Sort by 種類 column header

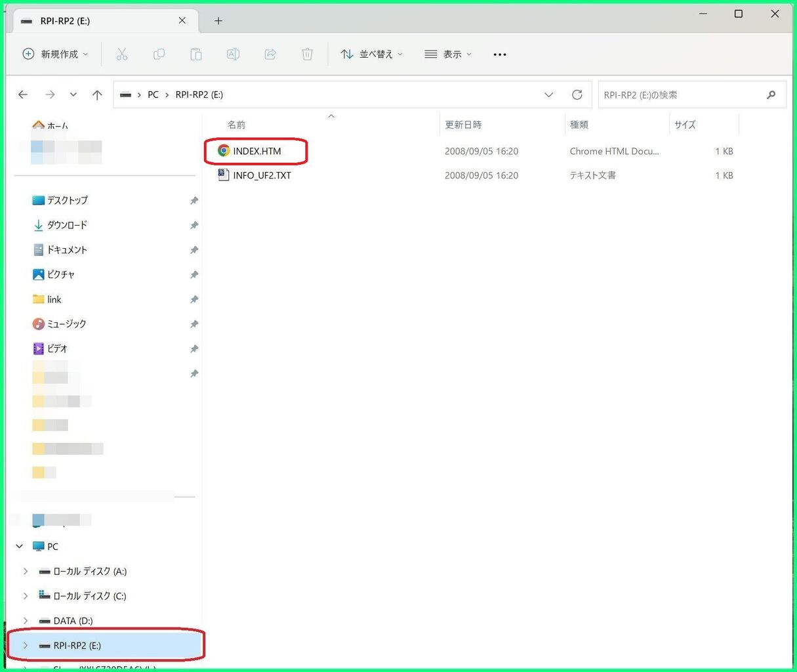(x=579, y=125)
